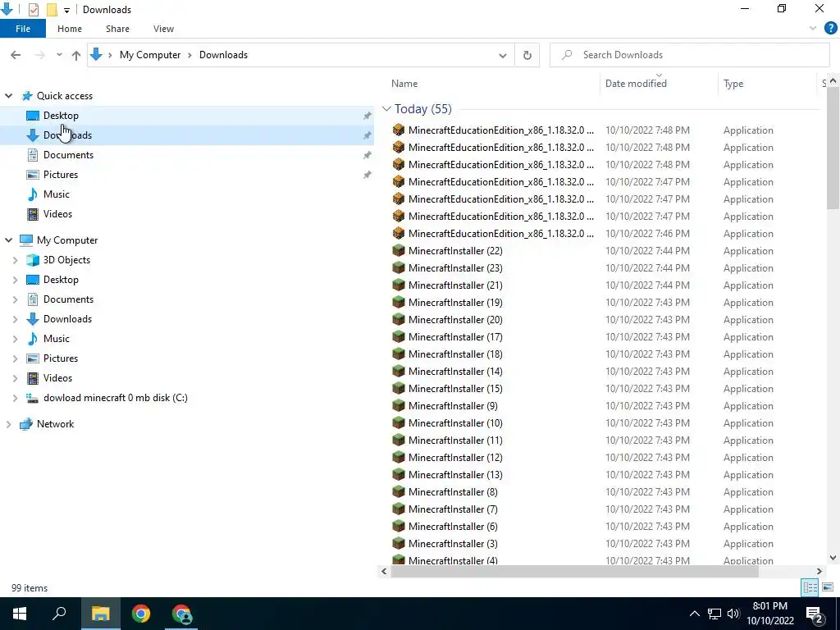Open the Action Center notifications icon
The image size is (840, 630).
(x=815, y=614)
